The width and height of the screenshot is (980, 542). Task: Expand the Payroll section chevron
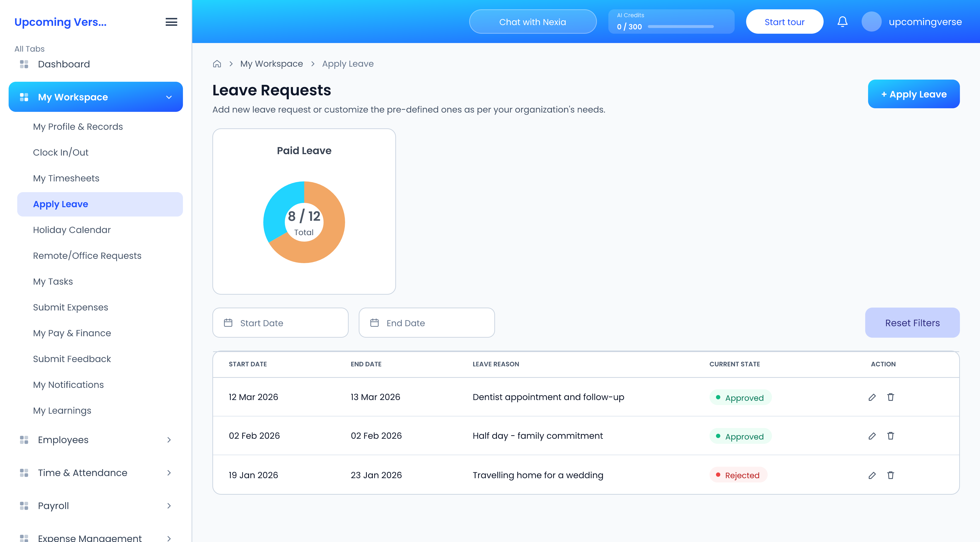tap(169, 506)
